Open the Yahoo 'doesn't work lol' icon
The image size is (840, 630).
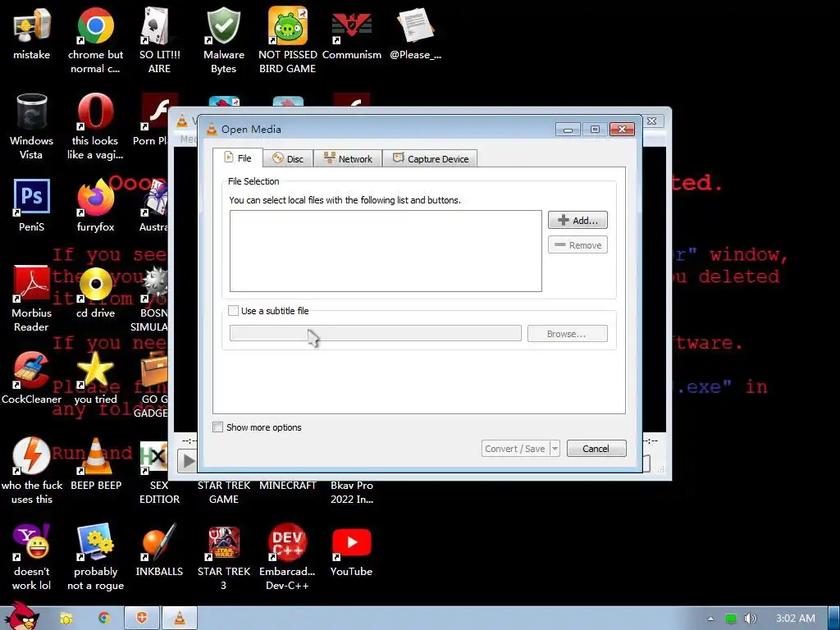(32, 557)
